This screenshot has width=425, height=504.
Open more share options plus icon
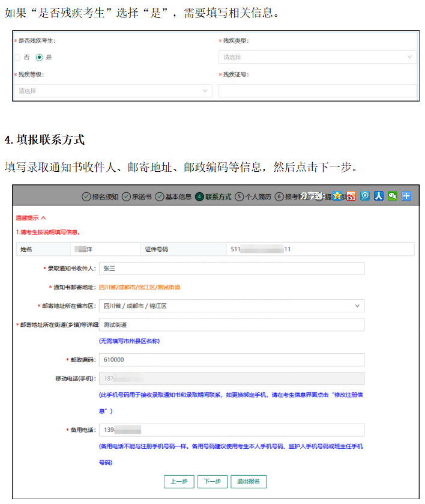coord(406,196)
